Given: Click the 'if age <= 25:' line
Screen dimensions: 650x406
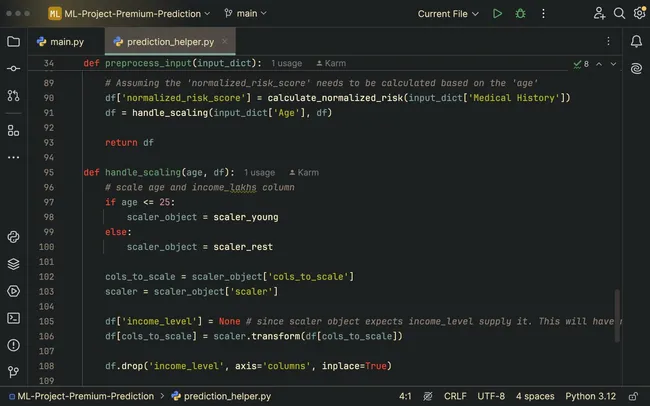Looking at the screenshot, I should (x=140, y=202).
